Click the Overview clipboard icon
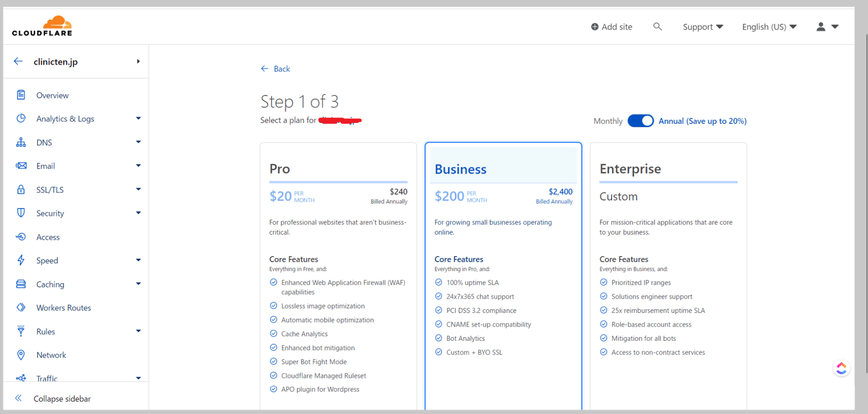Image resolution: width=868 pixels, height=414 pixels. tap(21, 95)
